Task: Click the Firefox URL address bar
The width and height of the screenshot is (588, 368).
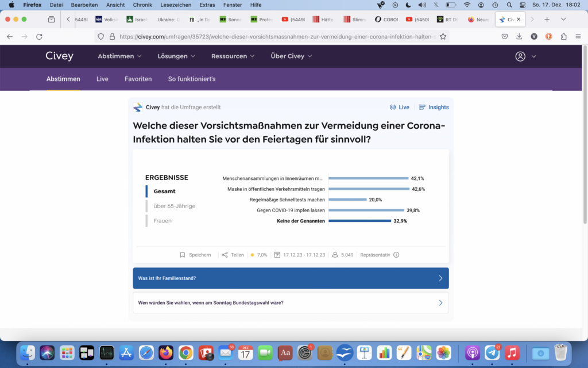Action: coord(276,36)
